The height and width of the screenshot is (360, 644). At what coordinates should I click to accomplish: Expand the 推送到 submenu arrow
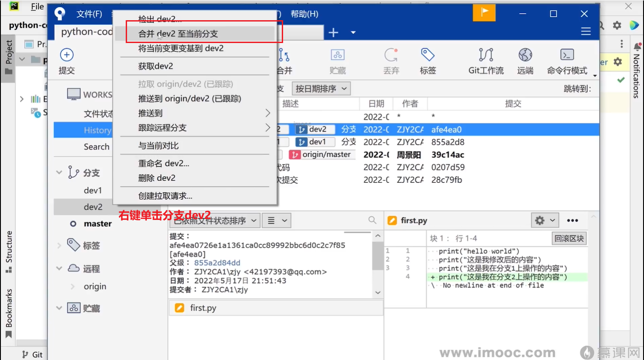pyautogui.click(x=267, y=113)
